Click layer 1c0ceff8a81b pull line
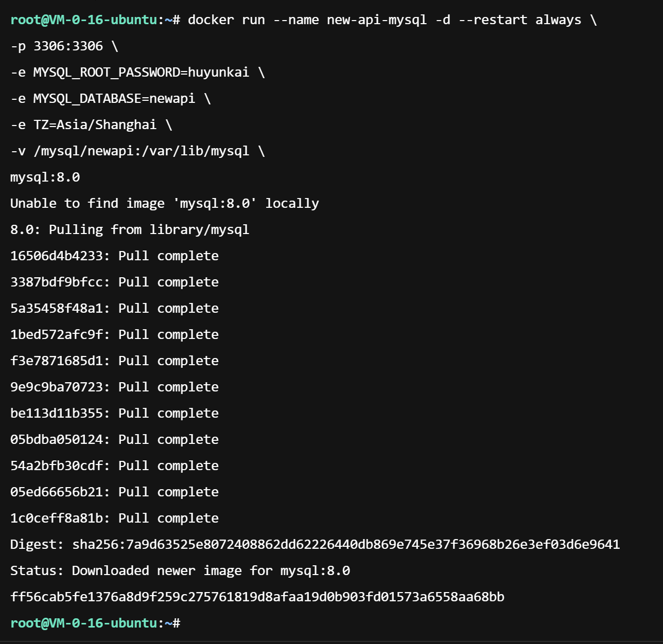The height and width of the screenshot is (644, 663). (114, 518)
